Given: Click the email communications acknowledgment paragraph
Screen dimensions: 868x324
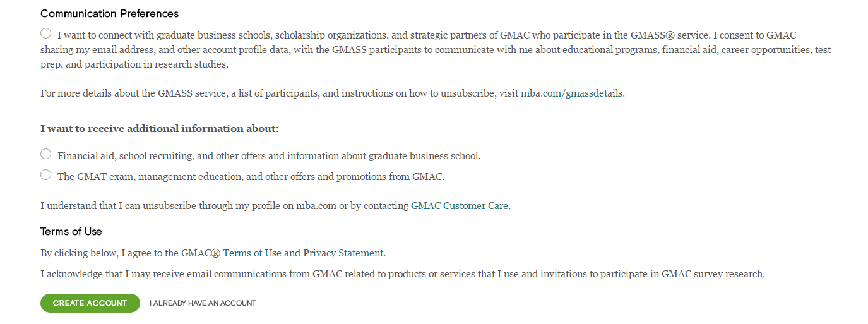Looking at the screenshot, I should 402,274.
